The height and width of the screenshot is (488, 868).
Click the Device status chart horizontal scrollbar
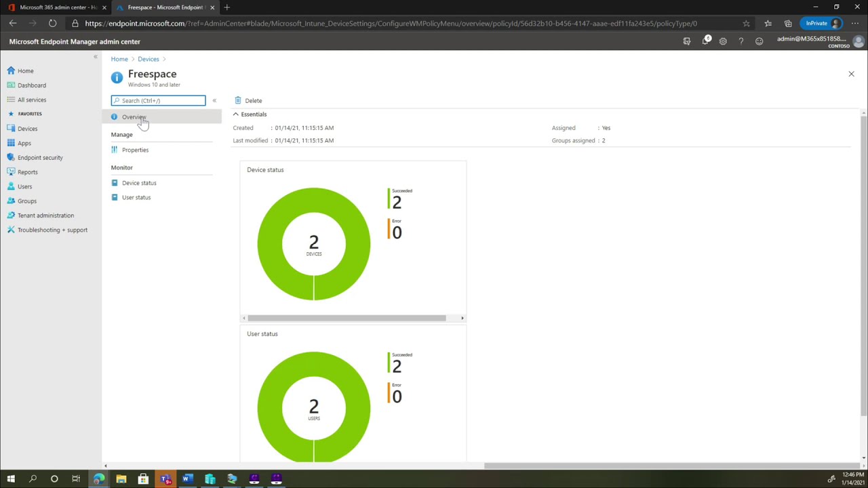pyautogui.click(x=347, y=318)
